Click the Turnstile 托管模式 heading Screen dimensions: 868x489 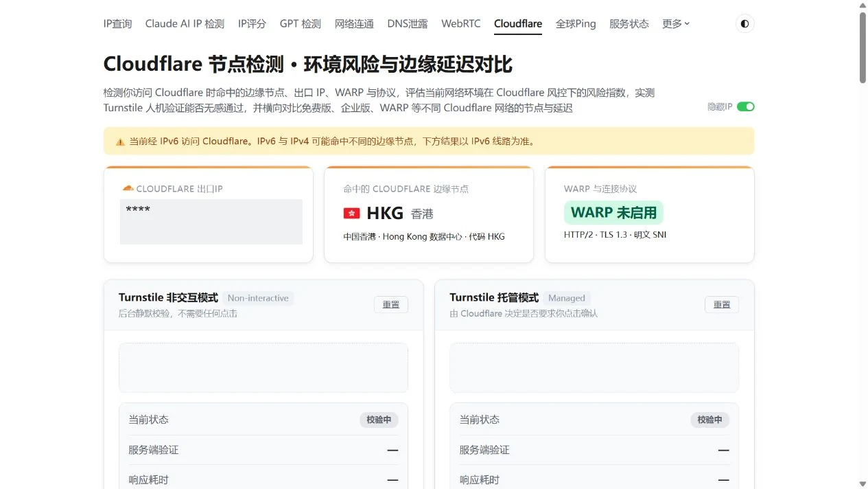click(494, 297)
